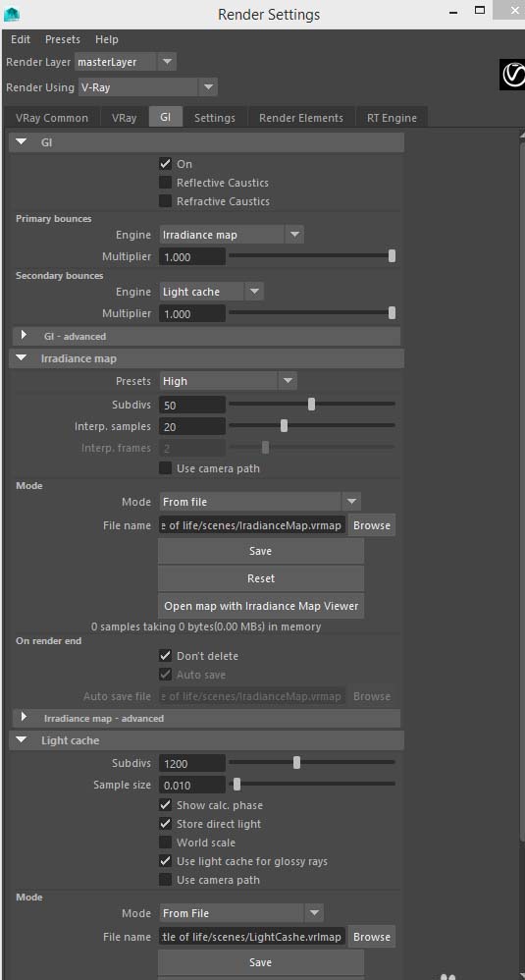Open the Render Layer dropdown arrow
525x980 pixels.
(167, 62)
